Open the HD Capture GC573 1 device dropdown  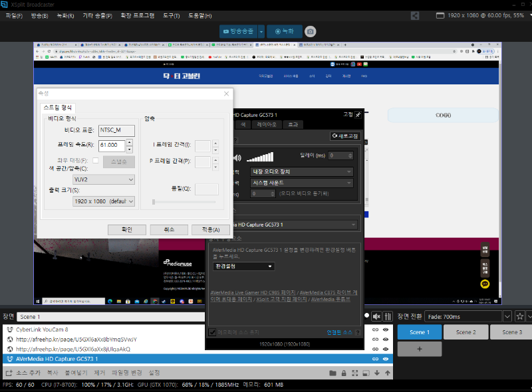[x=295, y=225]
